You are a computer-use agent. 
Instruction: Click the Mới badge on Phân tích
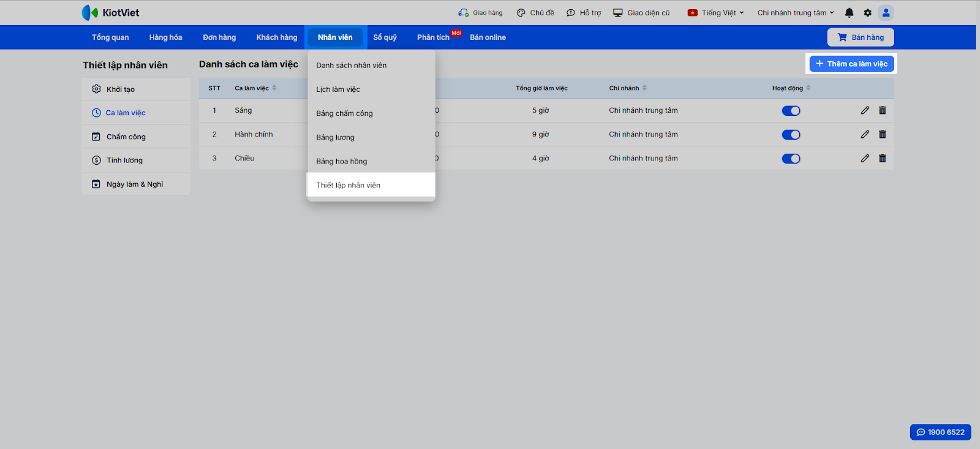[456, 33]
